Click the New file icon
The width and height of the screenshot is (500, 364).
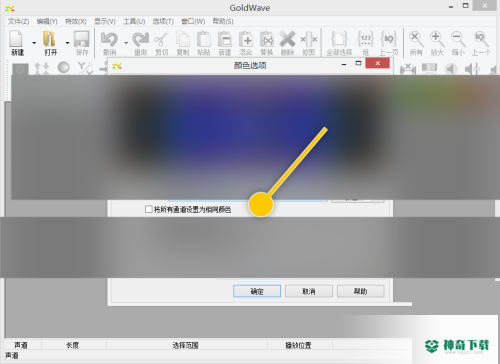[x=16, y=39]
